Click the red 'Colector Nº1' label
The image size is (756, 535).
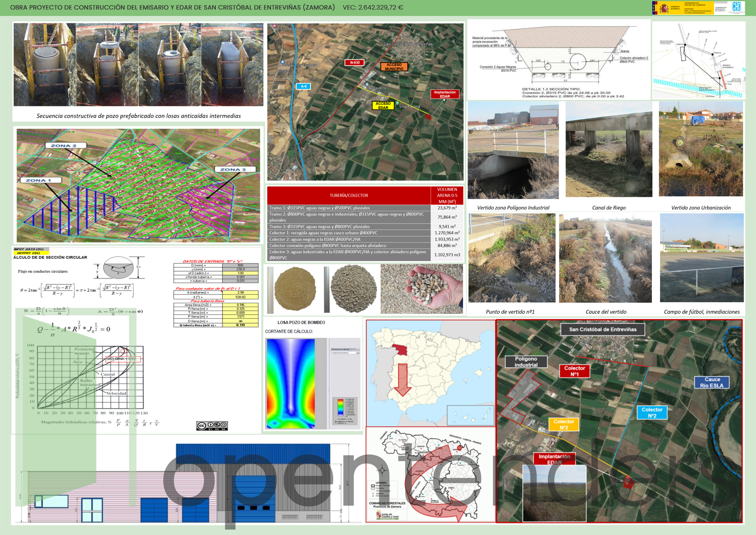tap(574, 371)
